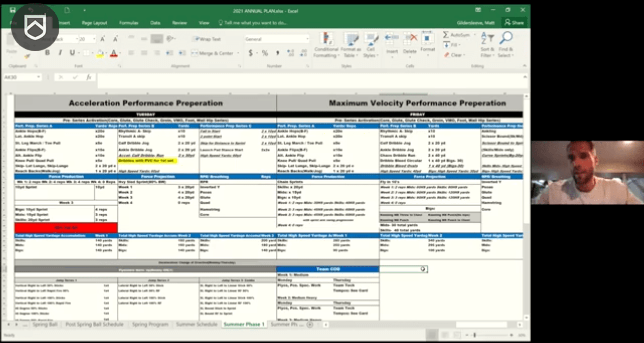The width and height of the screenshot is (644, 343).
Task: Click the AutoSum sigma icon
Action: pyautogui.click(x=446, y=35)
